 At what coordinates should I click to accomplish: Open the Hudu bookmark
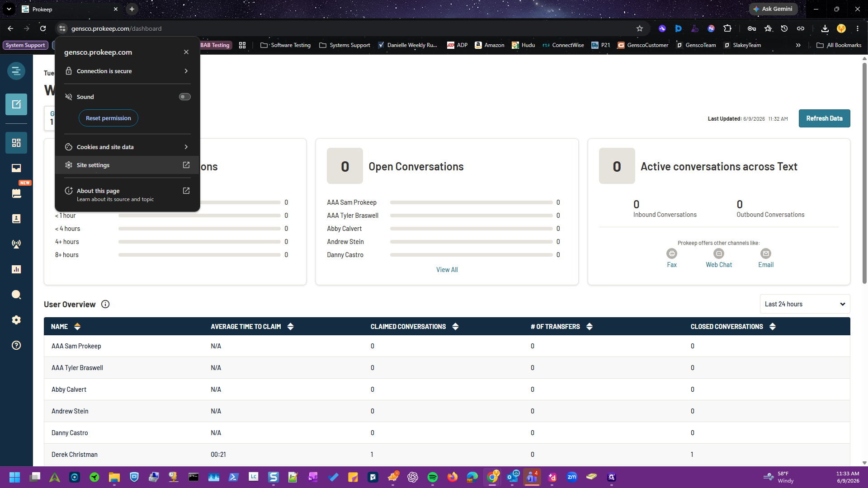tap(524, 45)
